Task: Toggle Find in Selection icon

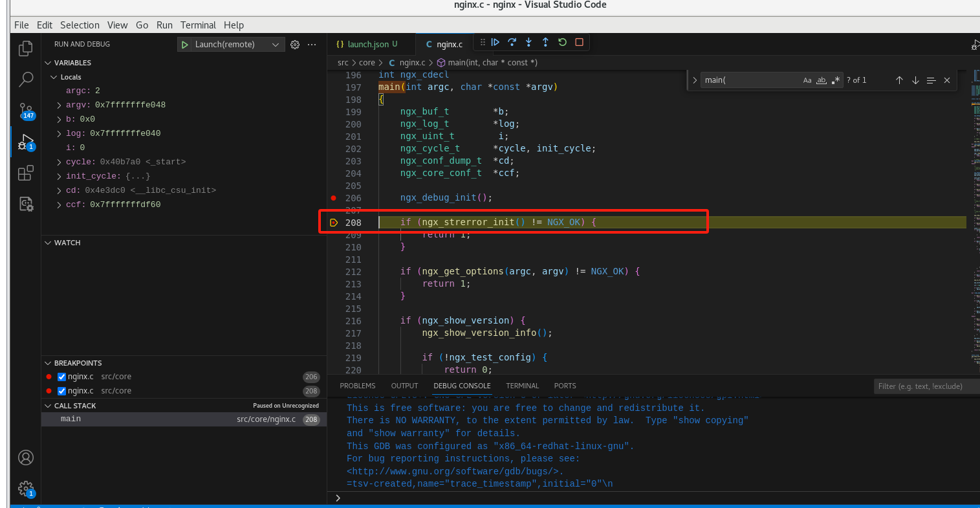Action: click(931, 80)
